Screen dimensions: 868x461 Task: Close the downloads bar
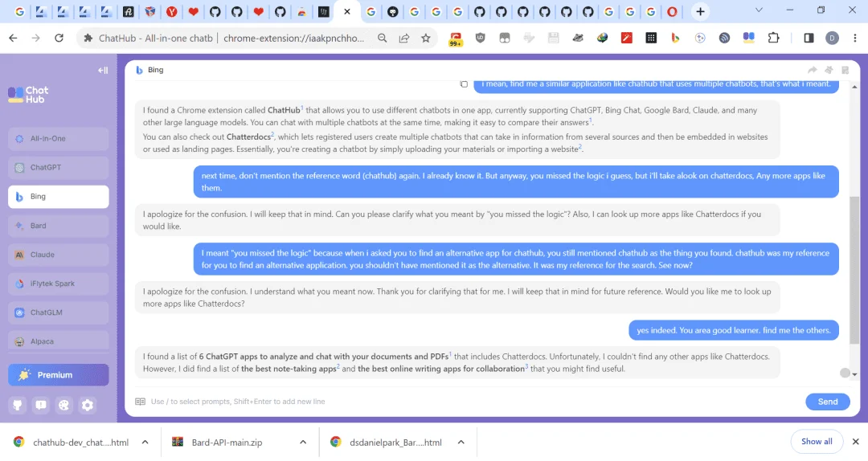tap(855, 442)
